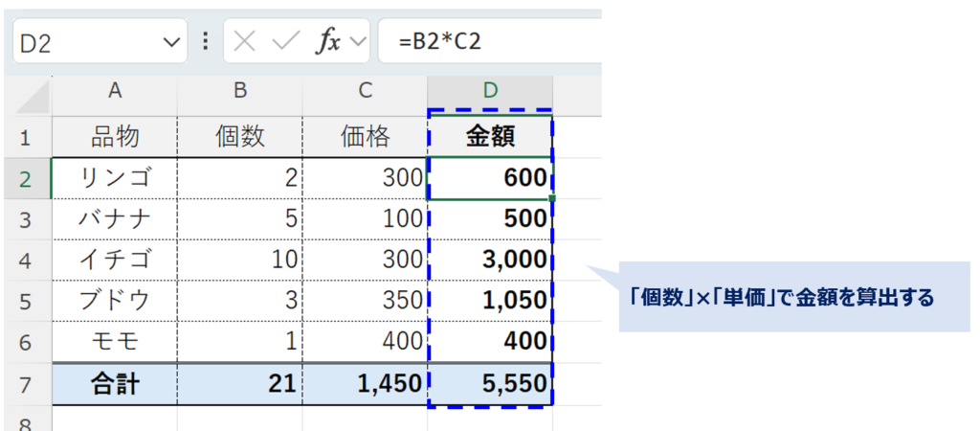Click the モモ quantity cell with 1
Viewport: 980px width, 431px height.
tap(240, 342)
